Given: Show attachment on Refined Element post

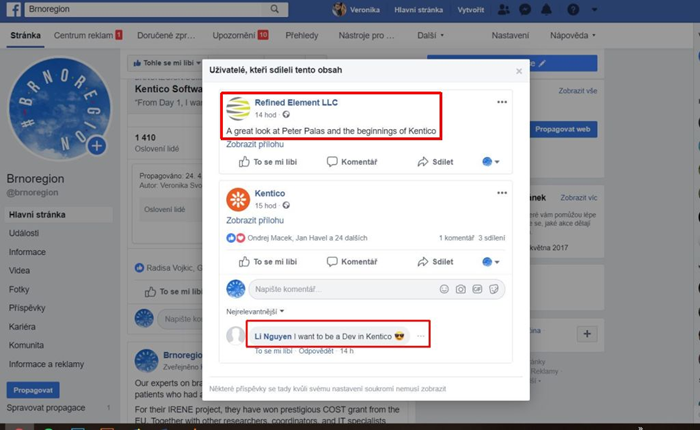Looking at the screenshot, I should tap(254, 144).
